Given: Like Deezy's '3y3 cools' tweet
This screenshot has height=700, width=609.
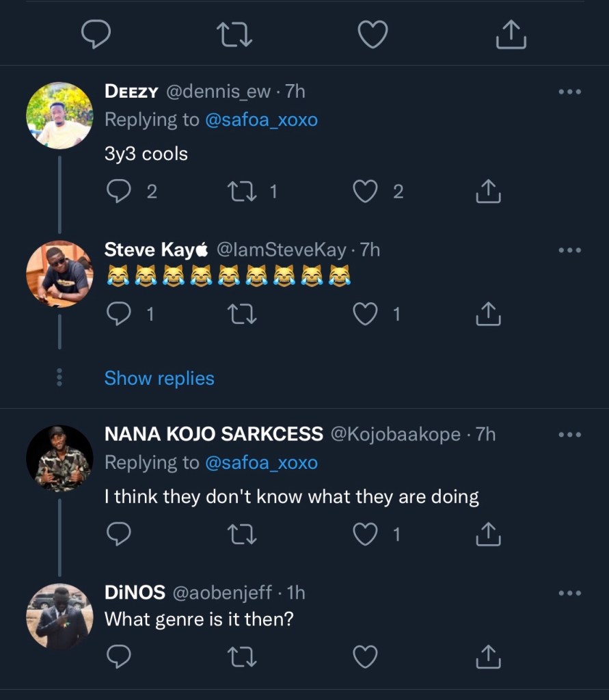Looking at the screenshot, I should (366, 192).
